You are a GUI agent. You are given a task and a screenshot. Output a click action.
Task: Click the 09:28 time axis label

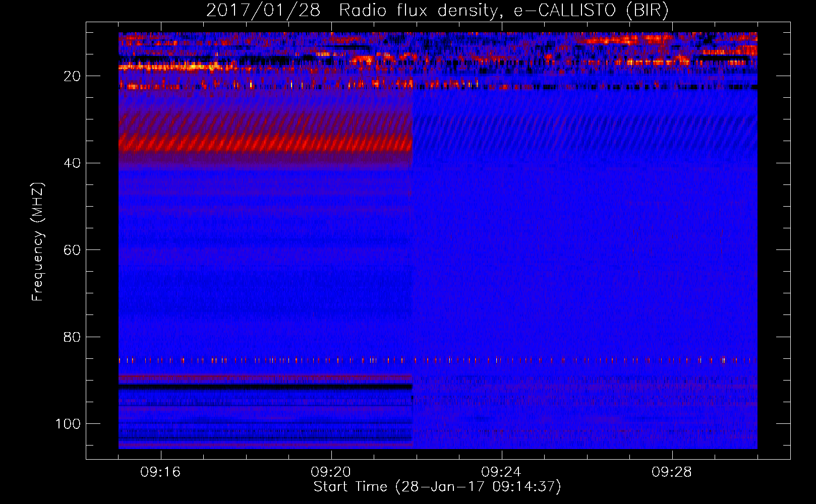pos(672,472)
